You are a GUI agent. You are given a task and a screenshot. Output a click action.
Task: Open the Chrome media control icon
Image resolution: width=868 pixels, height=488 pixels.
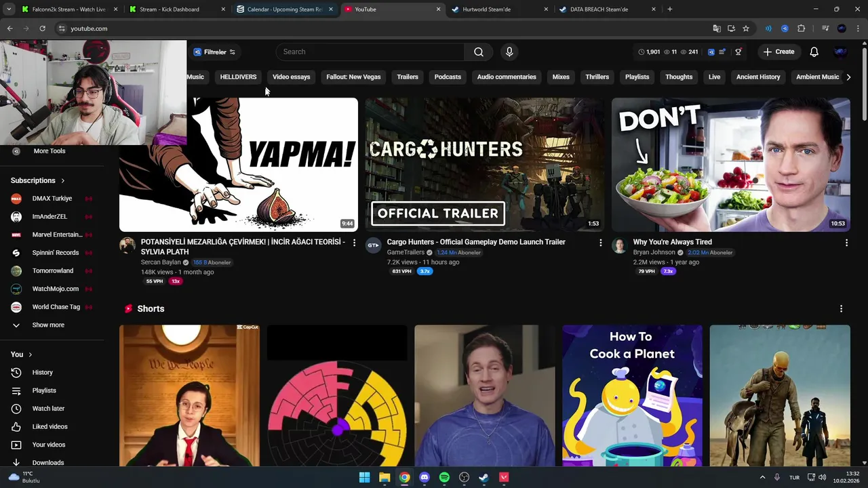(825, 28)
